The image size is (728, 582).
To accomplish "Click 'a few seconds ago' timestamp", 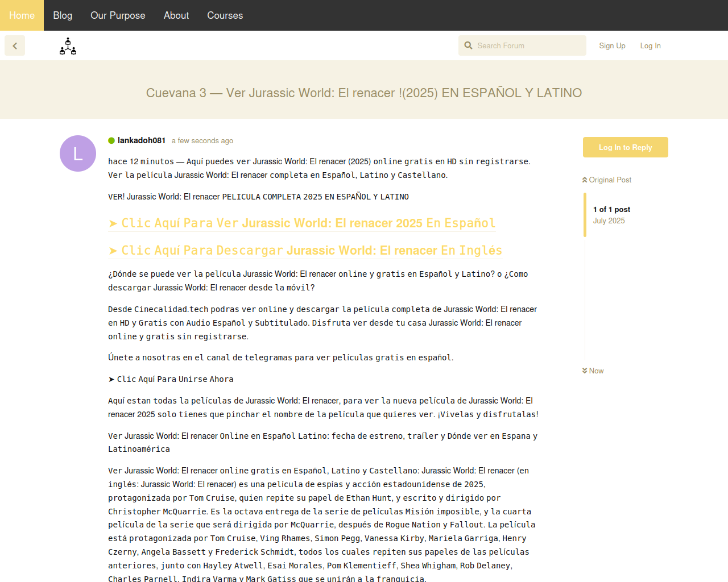I will coord(202,141).
